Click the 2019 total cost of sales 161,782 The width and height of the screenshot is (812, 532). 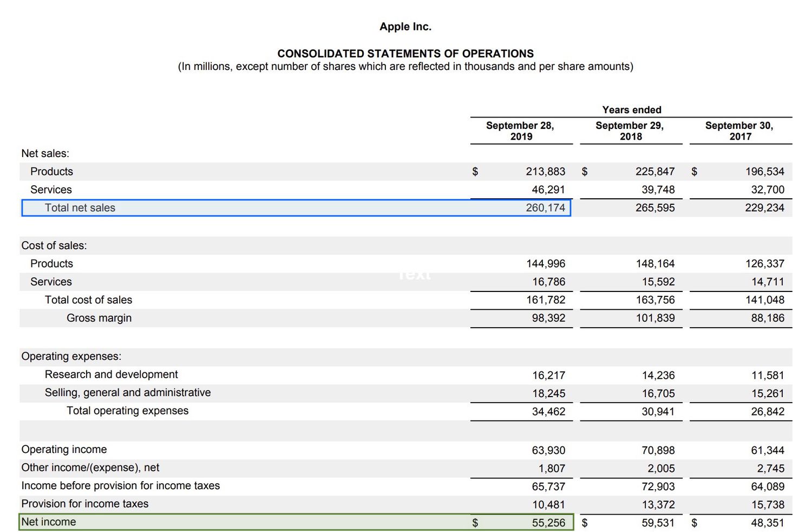546,300
